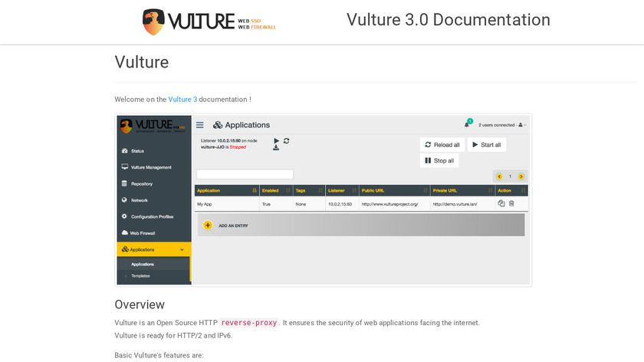Click the Vulture shield logo in header
Viewport: 644px width, 362px height.
point(153,21)
